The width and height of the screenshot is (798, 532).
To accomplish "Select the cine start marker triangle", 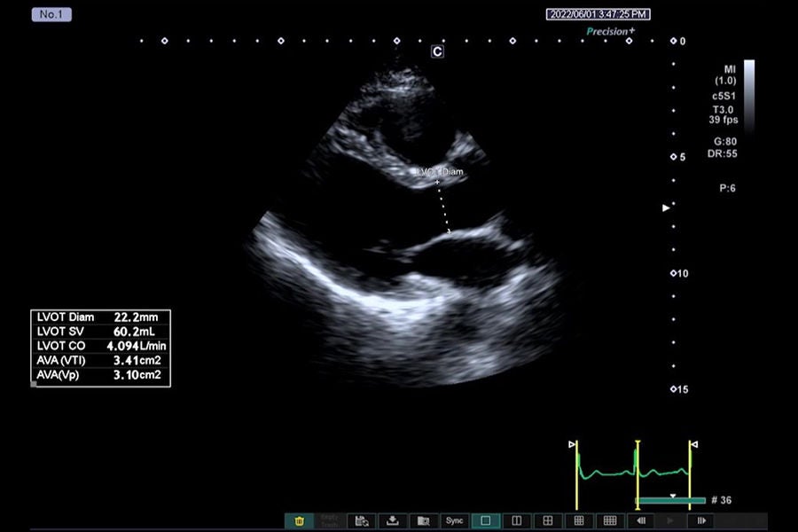I will point(572,444).
